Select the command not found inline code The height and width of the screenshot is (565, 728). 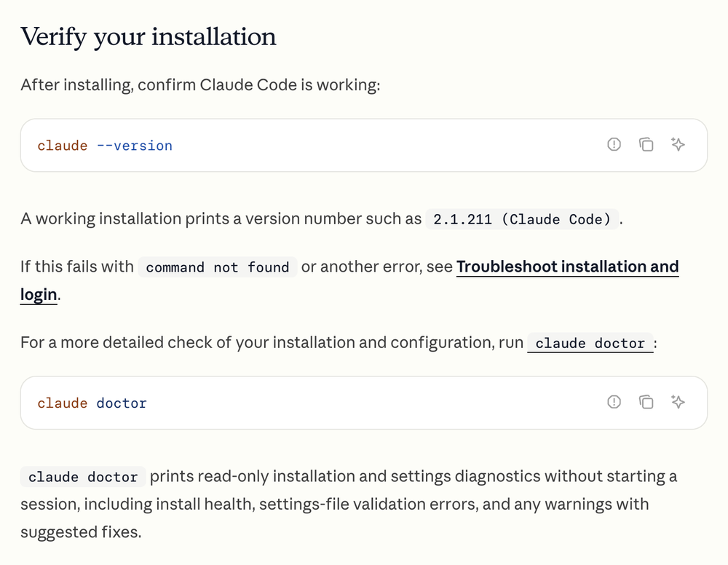coord(217,267)
